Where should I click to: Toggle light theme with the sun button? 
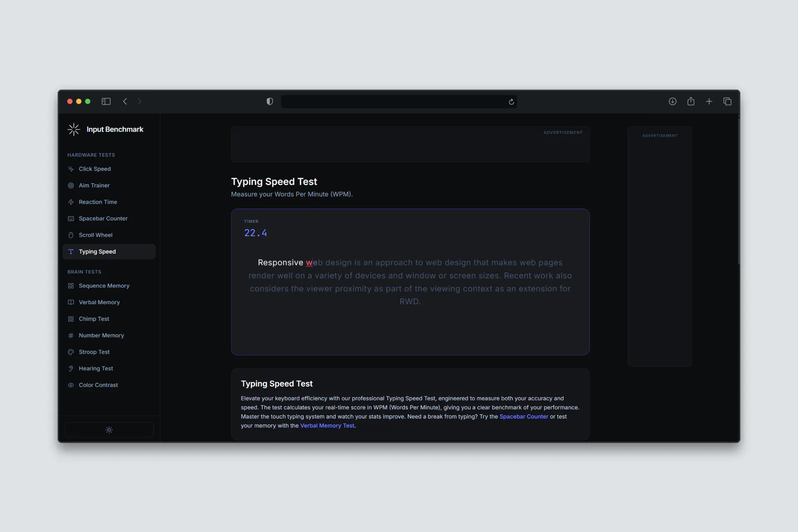click(109, 430)
